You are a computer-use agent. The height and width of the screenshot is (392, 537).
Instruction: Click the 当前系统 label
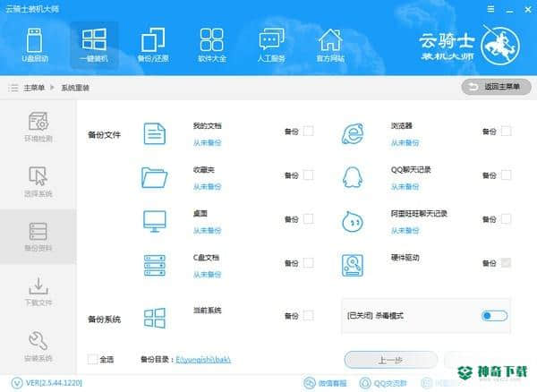pos(208,311)
